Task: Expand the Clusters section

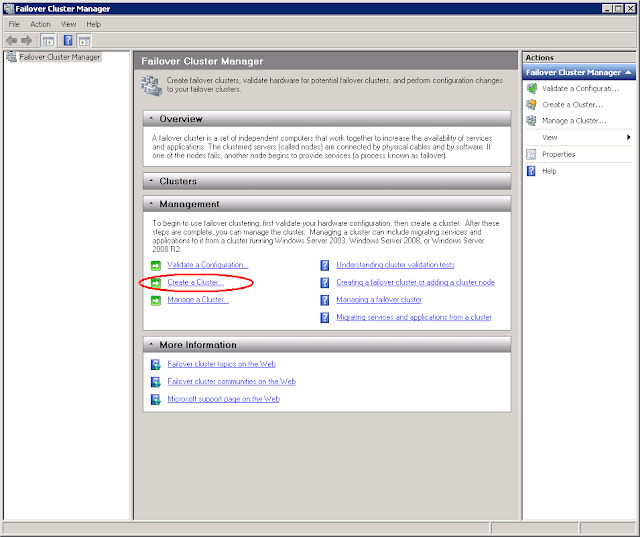Action: 151,181
